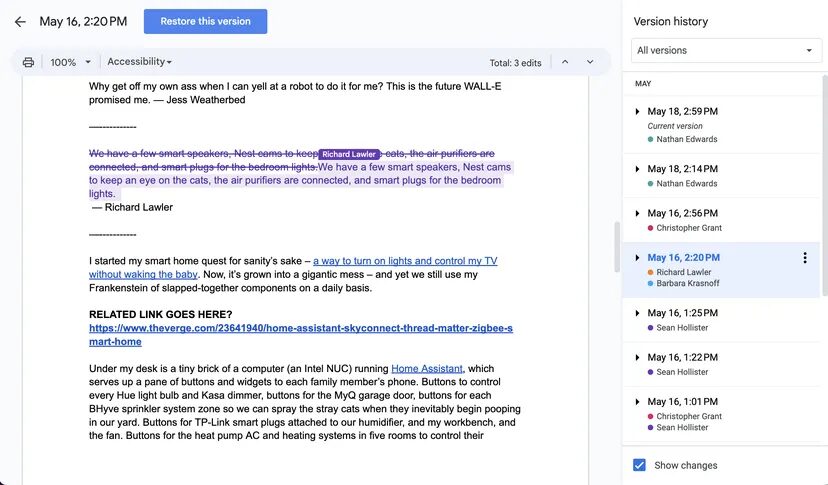Click the print icon

point(28,62)
